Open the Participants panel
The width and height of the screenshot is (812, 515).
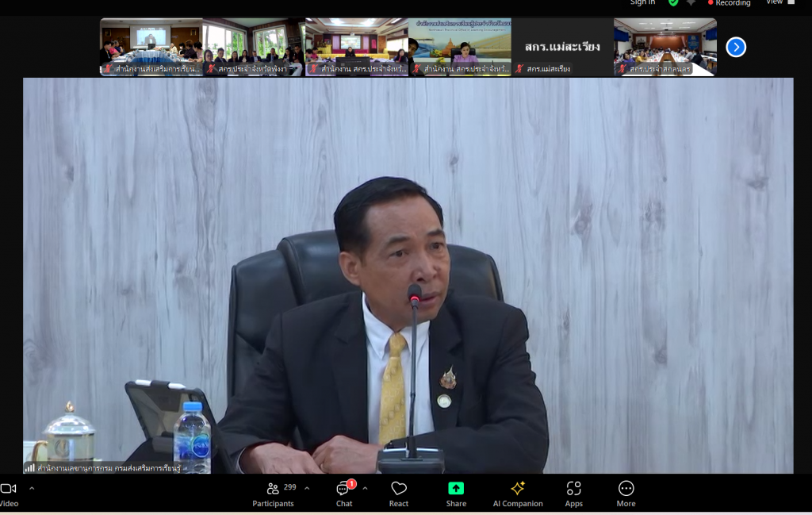[x=273, y=493]
